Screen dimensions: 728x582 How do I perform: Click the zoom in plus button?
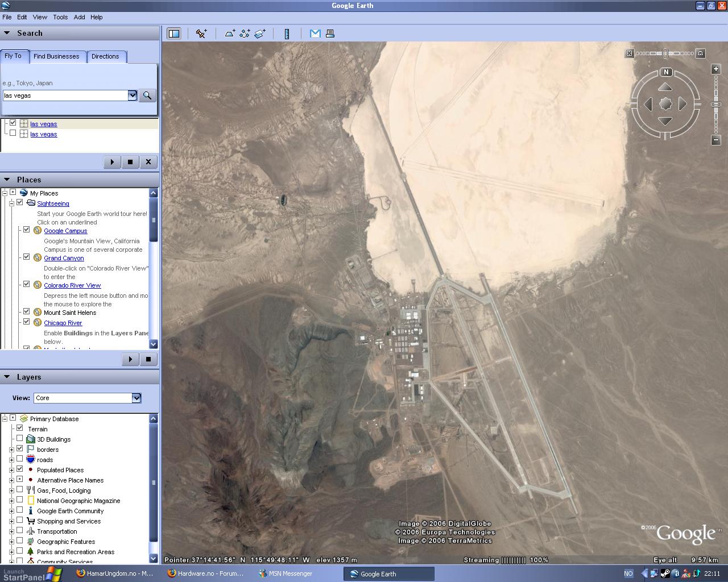[716, 69]
